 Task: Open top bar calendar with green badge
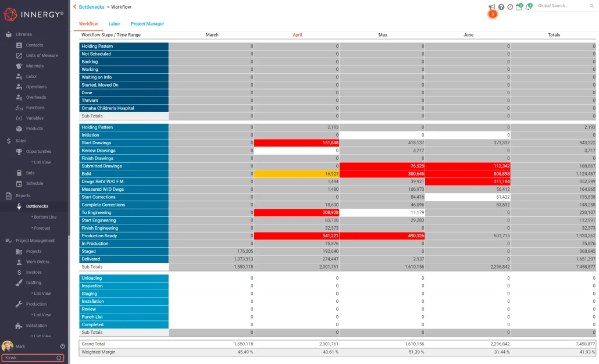(519, 6)
